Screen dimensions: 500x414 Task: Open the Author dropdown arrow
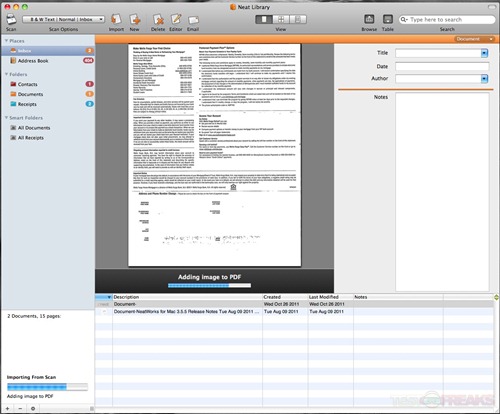pos(484,79)
